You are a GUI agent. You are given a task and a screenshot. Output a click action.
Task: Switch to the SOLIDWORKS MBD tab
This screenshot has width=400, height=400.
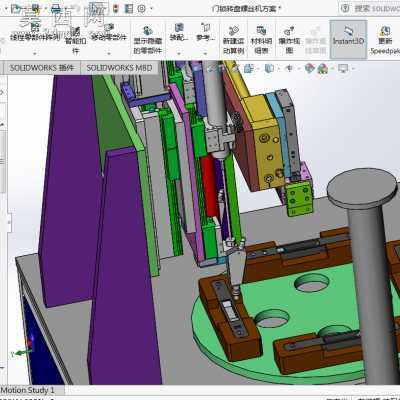tap(119, 68)
